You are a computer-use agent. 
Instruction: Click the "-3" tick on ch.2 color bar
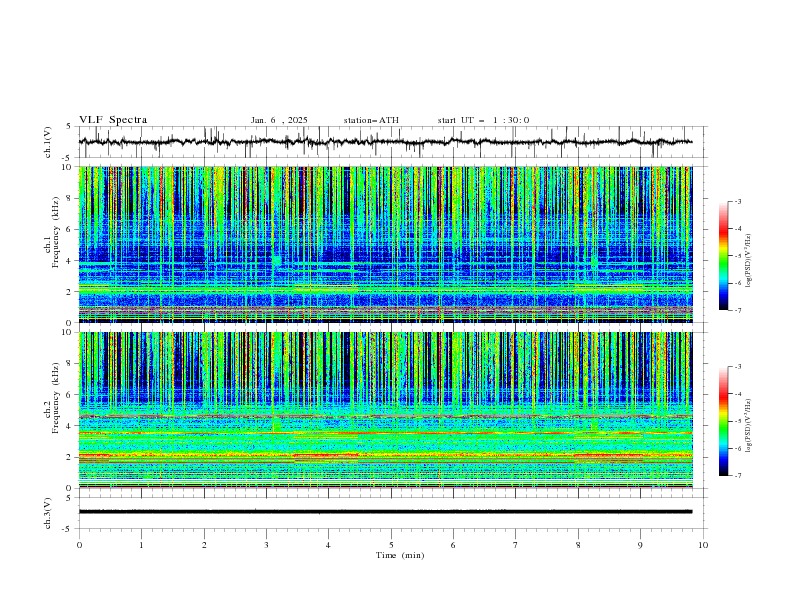click(x=738, y=367)
